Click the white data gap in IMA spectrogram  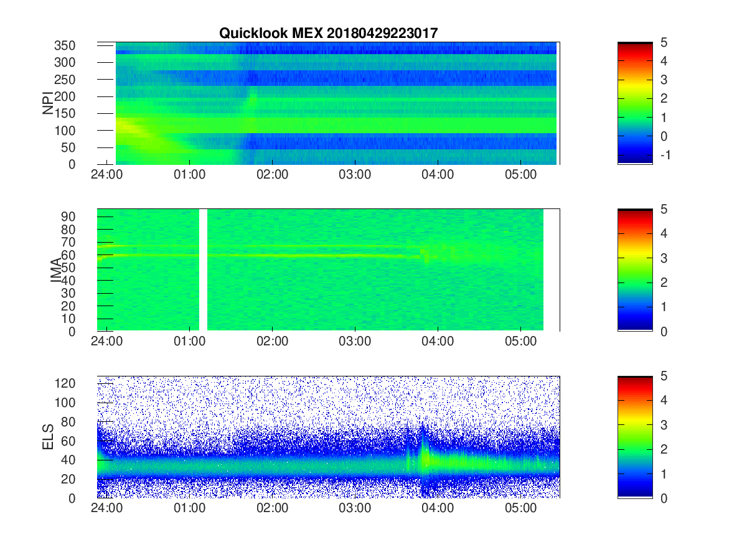[x=203, y=270]
